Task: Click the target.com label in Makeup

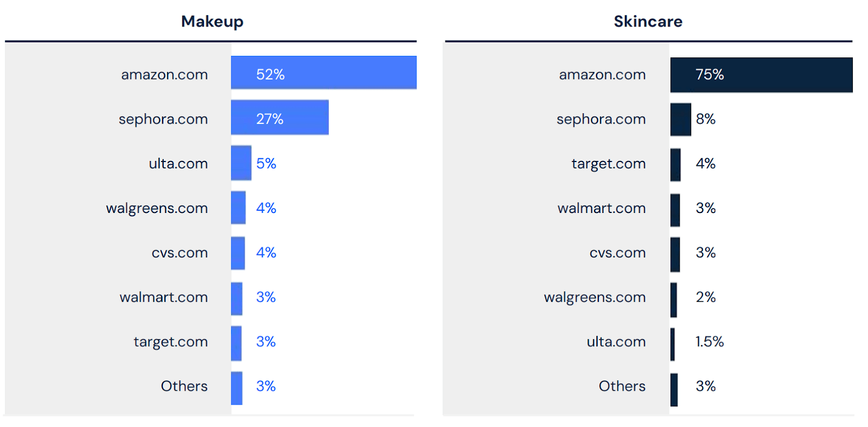Action: point(170,342)
